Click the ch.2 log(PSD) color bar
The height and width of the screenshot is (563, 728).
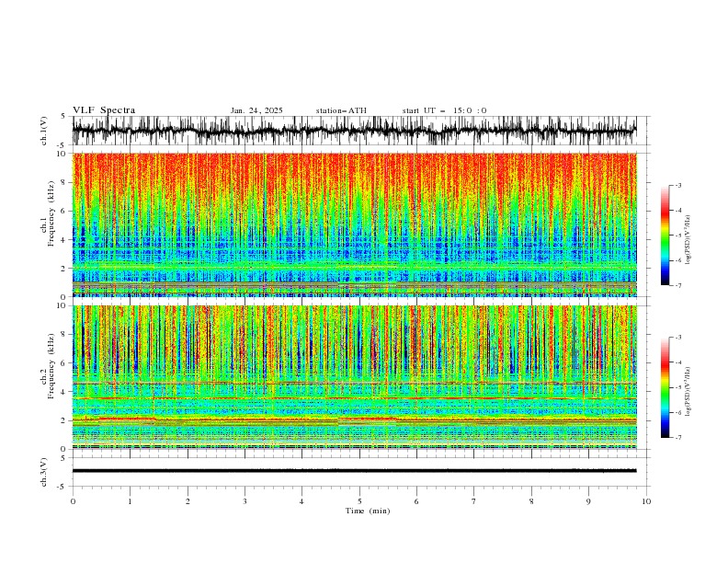[665, 387]
